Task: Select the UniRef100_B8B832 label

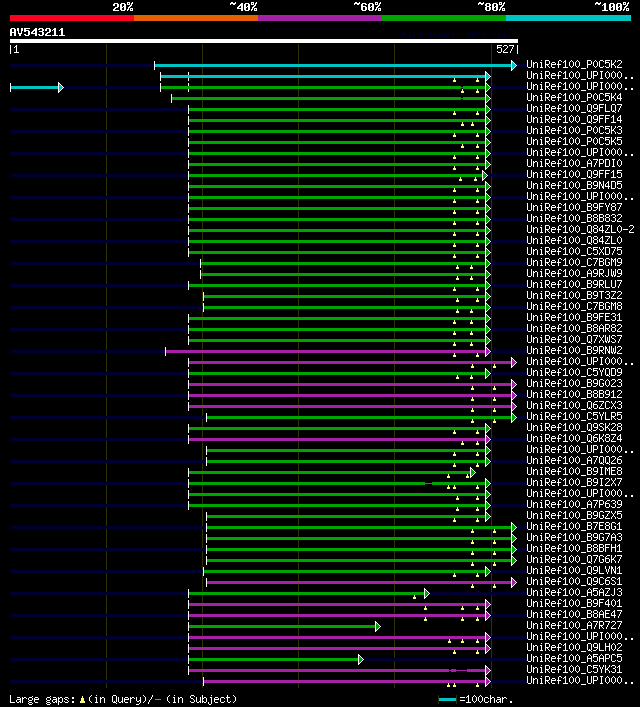Action: [x=574, y=218]
